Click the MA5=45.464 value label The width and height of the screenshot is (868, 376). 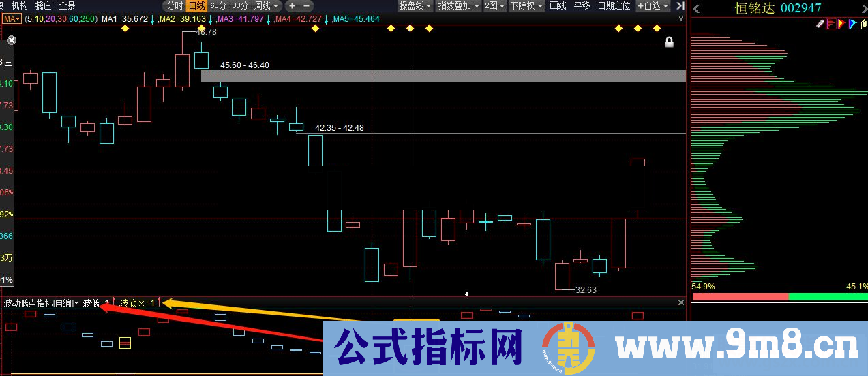click(x=357, y=19)
